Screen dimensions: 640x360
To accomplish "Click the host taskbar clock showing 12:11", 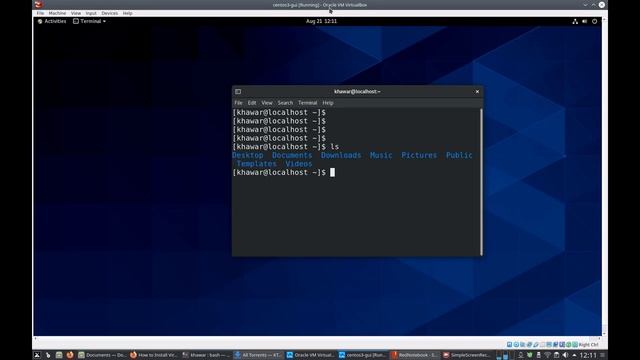I will pos(588,355).
